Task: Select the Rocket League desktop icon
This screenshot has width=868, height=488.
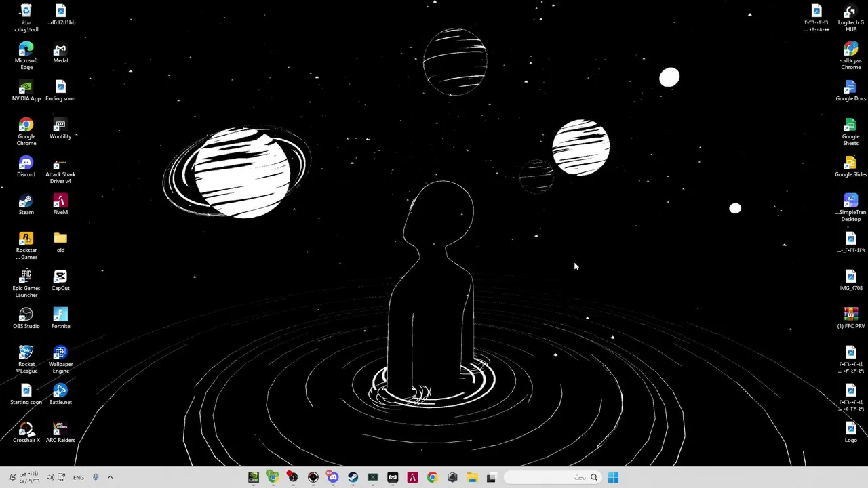Action: pyautogui.click(x=26, y=359)
